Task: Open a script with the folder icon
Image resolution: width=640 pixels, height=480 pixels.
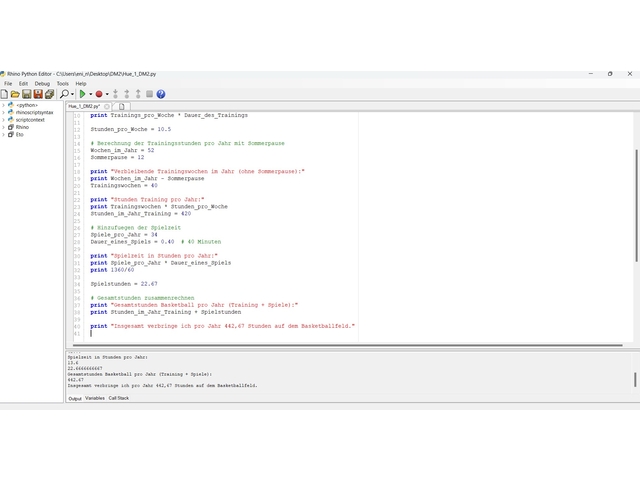Action: (15, 94)
